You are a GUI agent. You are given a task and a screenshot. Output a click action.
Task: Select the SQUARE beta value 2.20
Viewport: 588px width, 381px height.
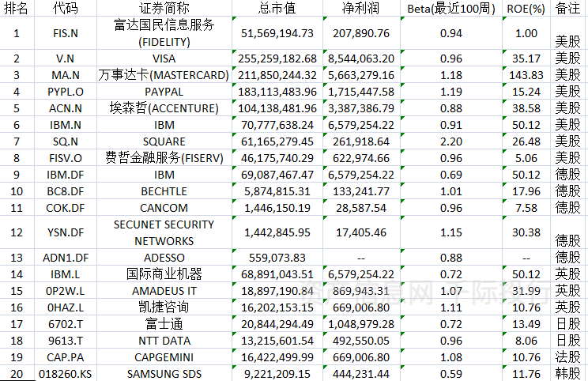[x=450, y=141]
